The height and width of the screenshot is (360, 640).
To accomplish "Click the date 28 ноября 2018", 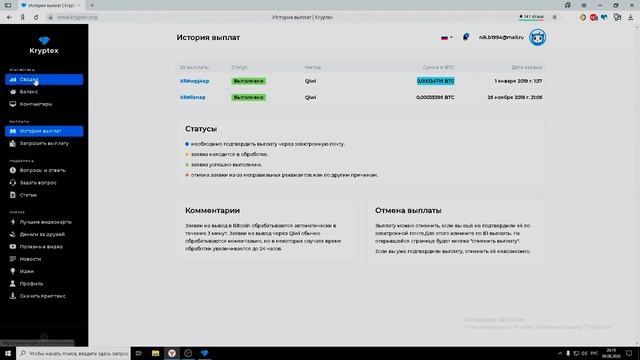I will coord(515,98).
